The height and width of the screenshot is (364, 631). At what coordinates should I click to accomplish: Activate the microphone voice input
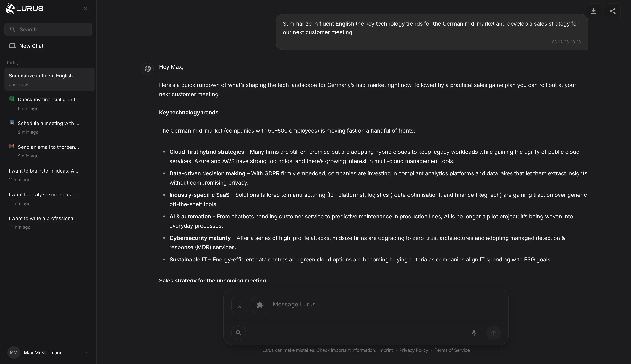coord(474,333)
